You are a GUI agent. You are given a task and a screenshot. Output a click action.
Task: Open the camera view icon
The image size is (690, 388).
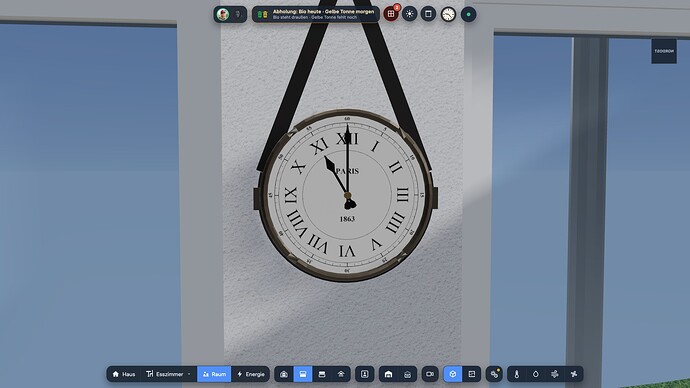click(430, 374)
